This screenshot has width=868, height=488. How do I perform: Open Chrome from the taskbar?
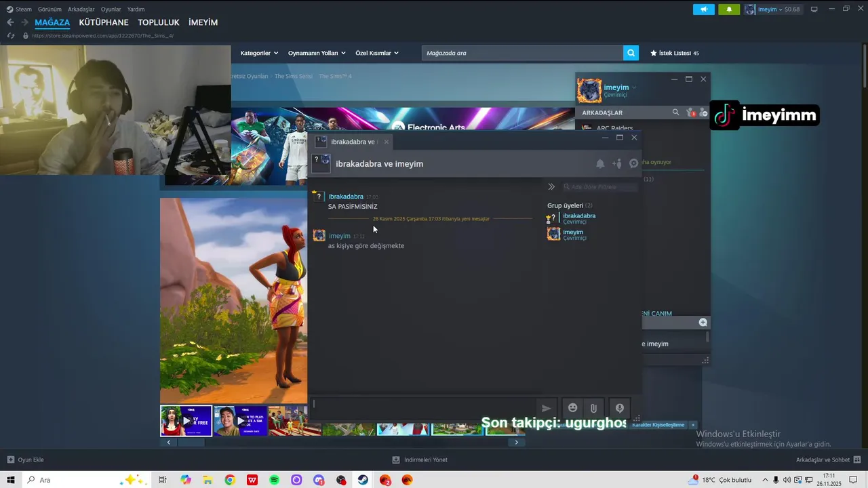coord(230,480)
